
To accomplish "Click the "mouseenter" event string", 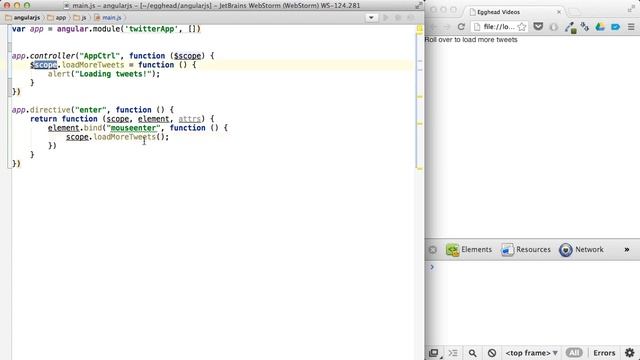I will (x=133, y=128).
